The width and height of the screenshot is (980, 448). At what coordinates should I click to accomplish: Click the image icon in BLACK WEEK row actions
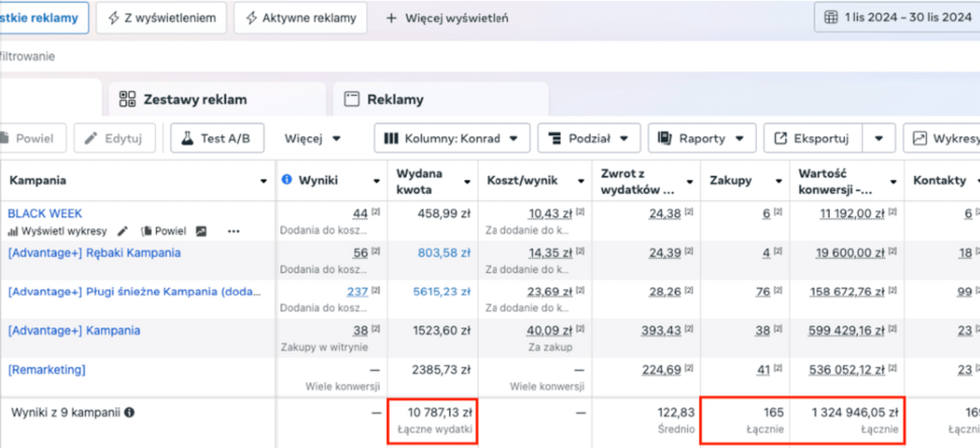201,231
